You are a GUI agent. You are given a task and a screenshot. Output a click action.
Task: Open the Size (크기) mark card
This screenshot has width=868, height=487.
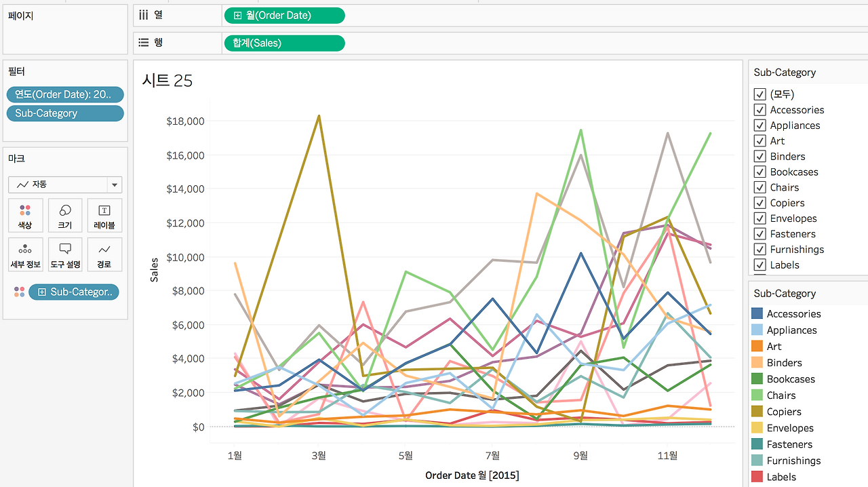coord(65,216)
